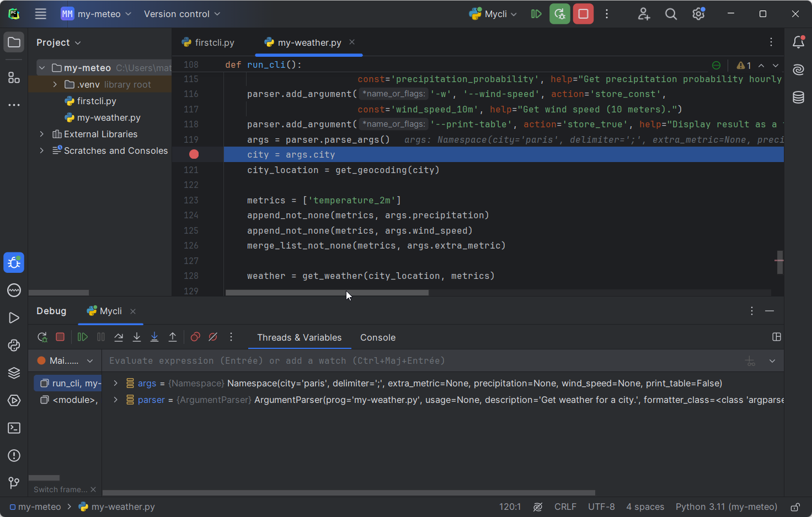Click the Step Into debug icon
The height and width of the screenshot is (517, 812).
(137, 337)
